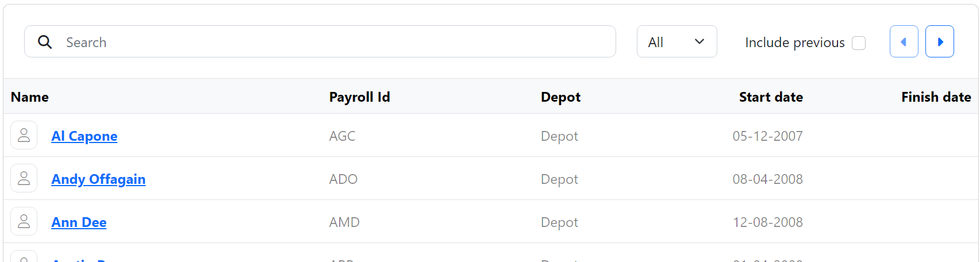The height and width of the screenshot is (262, 980).
Task: Sort by the Finish date column header
Action: [936, 97]
